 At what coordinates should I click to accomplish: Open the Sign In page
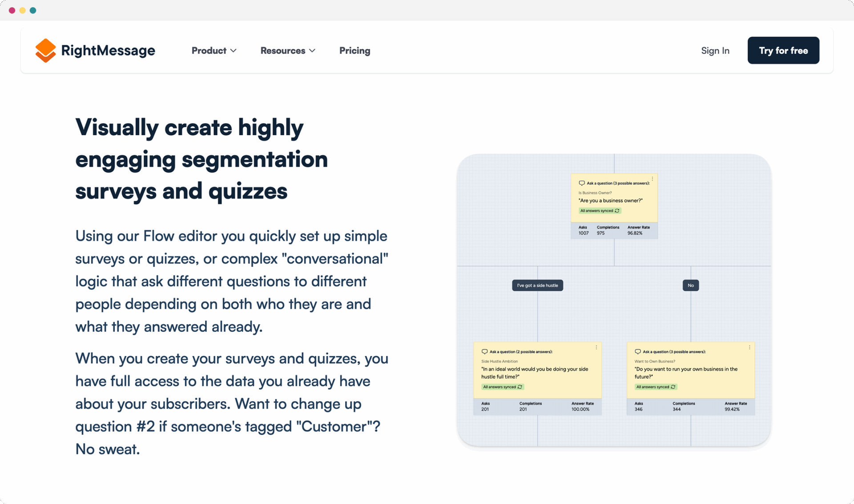pos(715,51)
